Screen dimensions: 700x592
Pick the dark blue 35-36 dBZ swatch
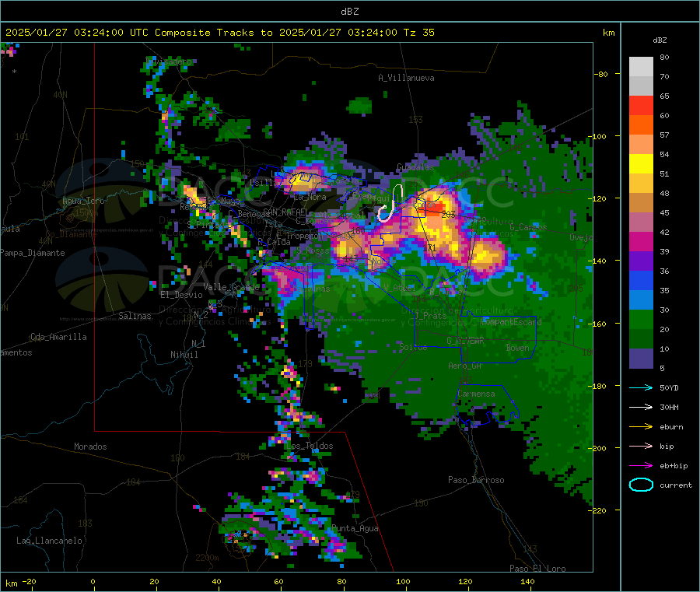point(641,280)
